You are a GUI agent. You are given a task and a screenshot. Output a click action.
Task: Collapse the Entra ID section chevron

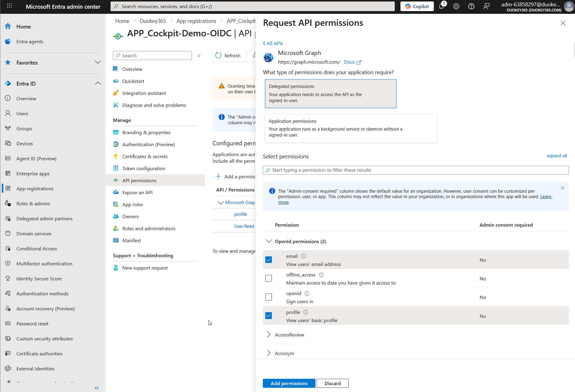click(x=98, y=83)
